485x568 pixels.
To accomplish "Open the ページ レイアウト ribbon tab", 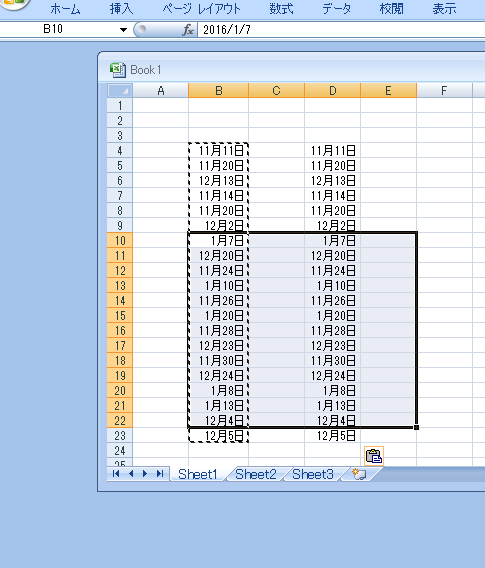I will pos(201,9).
